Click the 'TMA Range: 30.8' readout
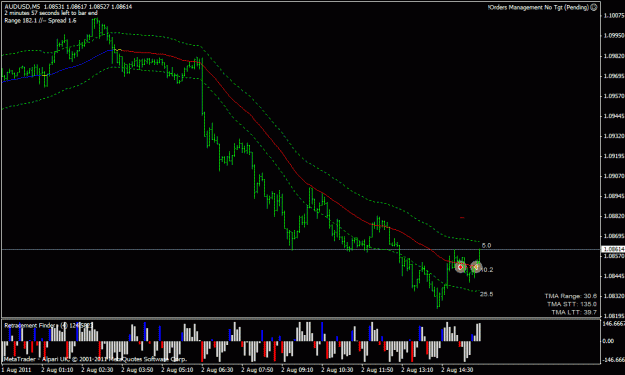This screenshot has height=375, width=625. pos(571,296)
